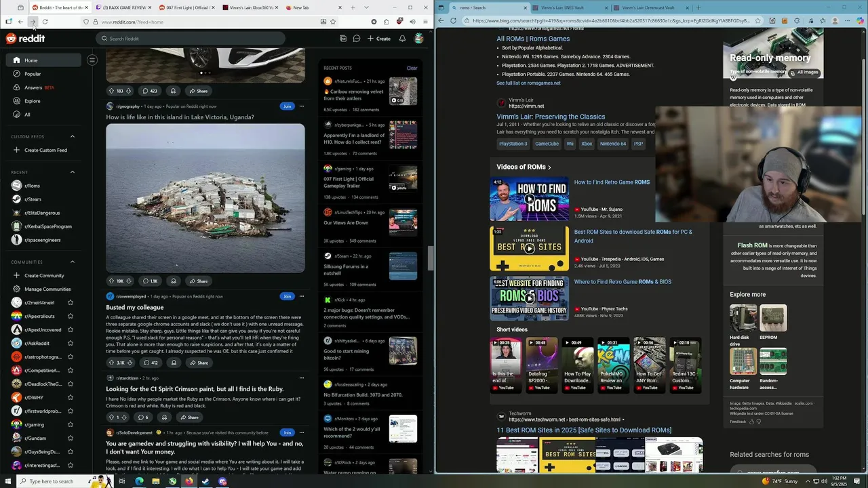Clear recent posts list

412,68
